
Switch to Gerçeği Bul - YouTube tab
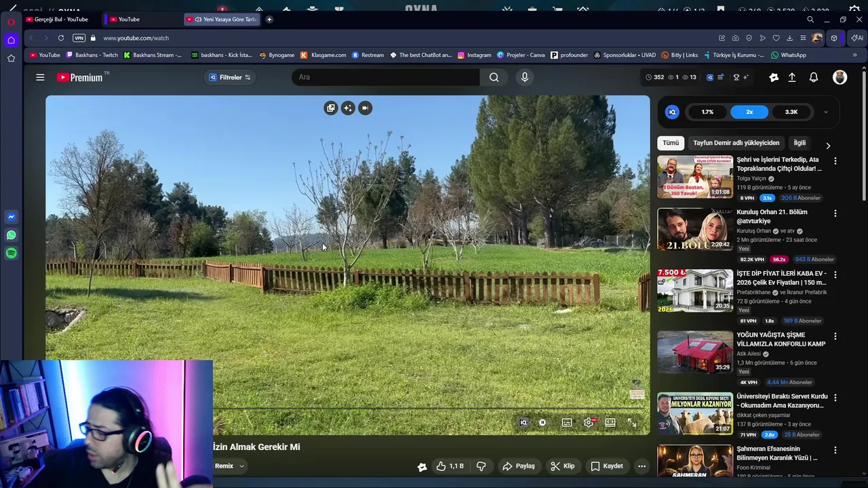pyautogui.click(x=62, y=19)
